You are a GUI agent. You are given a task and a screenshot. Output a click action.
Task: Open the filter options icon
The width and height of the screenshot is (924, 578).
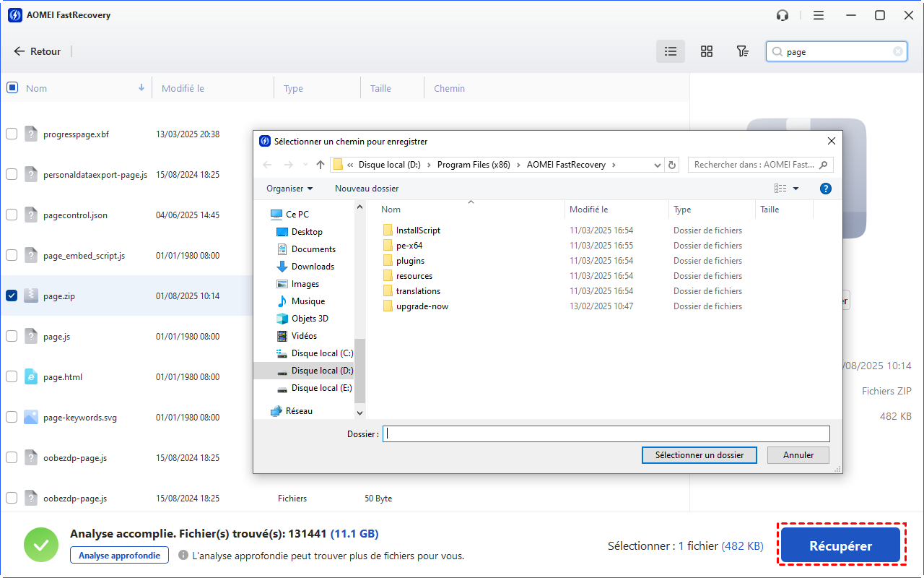click(x=742, y=51)
